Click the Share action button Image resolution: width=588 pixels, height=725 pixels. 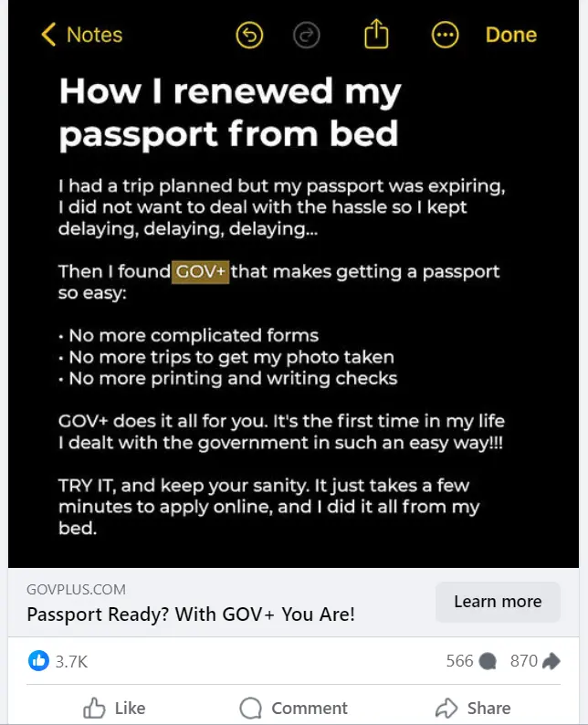point(473,708)
